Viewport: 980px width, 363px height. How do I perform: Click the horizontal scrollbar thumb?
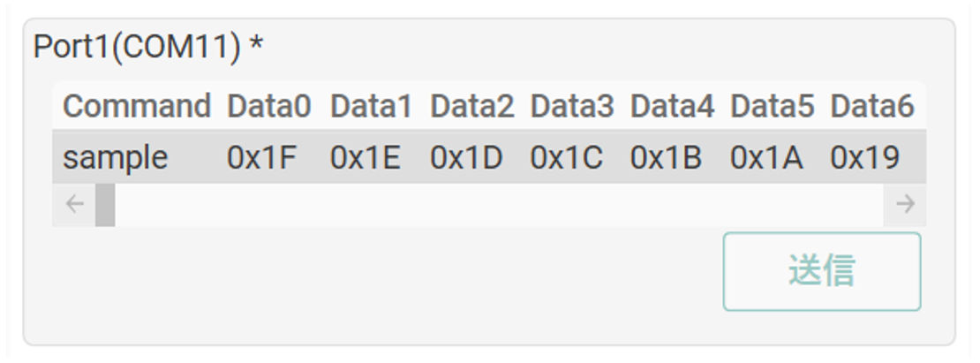pyautogui.click(x=105, y=205)
